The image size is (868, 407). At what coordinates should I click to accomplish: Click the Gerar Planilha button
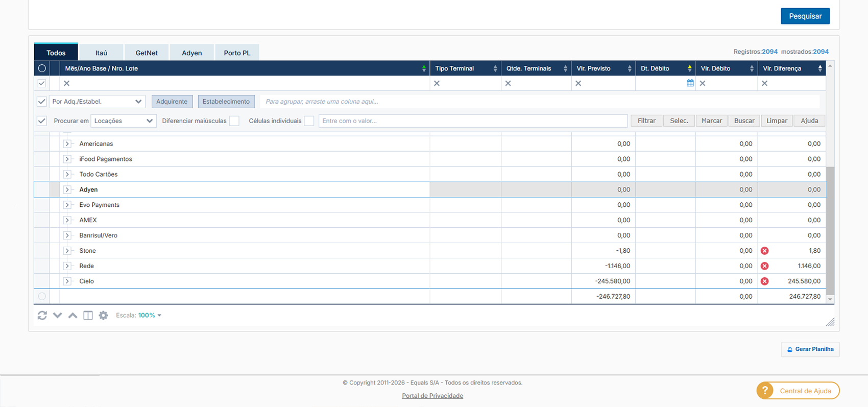(810, 349)
